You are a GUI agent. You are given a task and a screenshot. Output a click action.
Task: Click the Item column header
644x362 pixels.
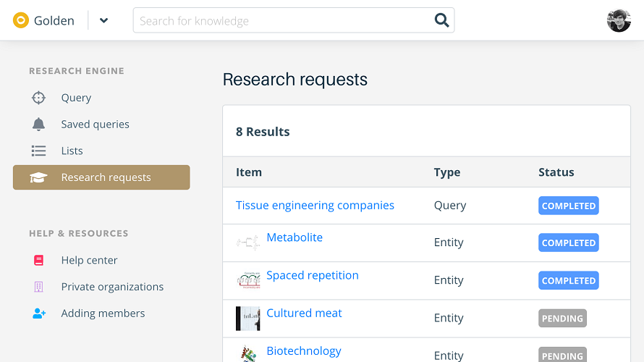(x=249, y=172)
